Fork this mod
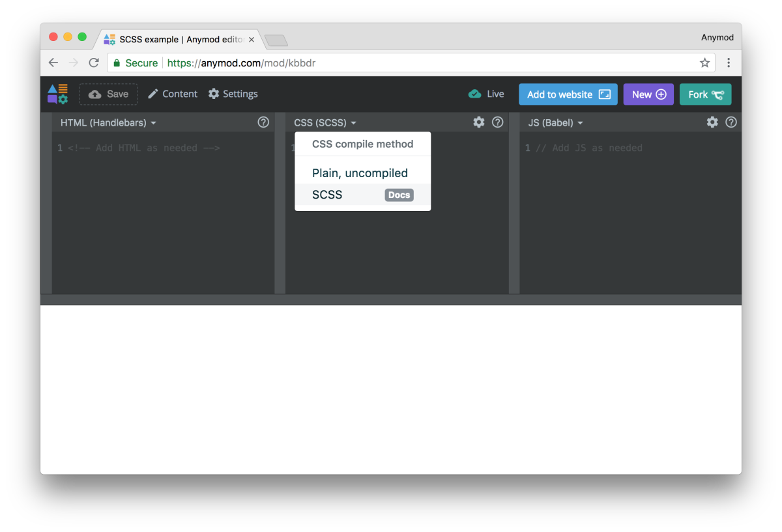This screenshot has width=782, height=532. (706, 94)
